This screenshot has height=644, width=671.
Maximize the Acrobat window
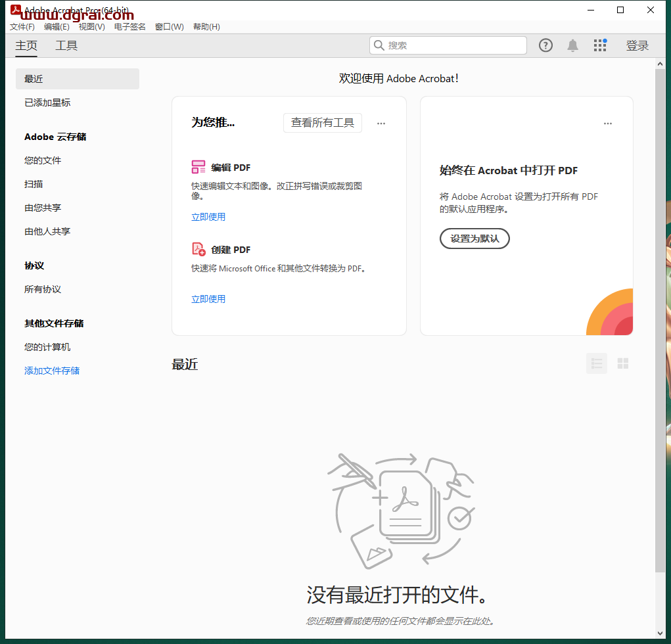pos(620,10)
